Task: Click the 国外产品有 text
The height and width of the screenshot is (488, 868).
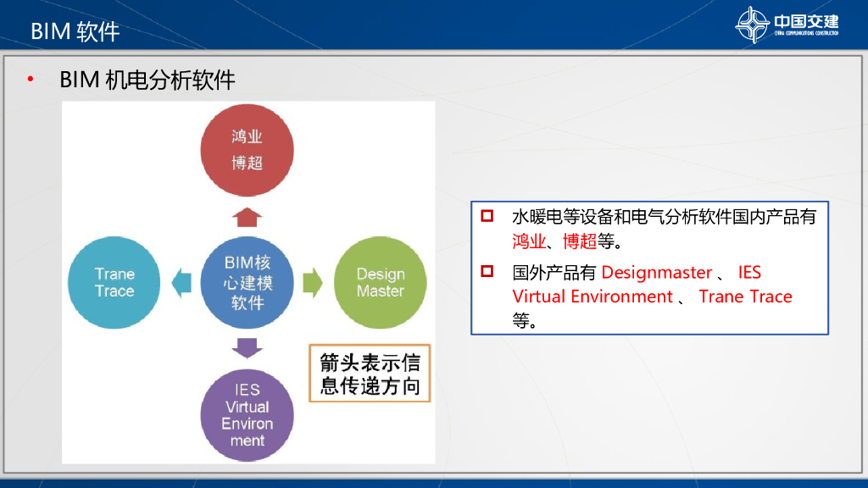Action: 554,272
